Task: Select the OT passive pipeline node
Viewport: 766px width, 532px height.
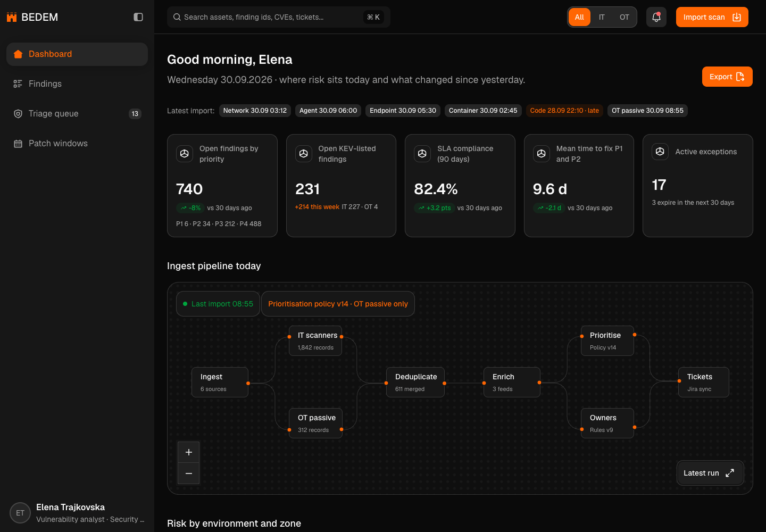Action: 315,423
